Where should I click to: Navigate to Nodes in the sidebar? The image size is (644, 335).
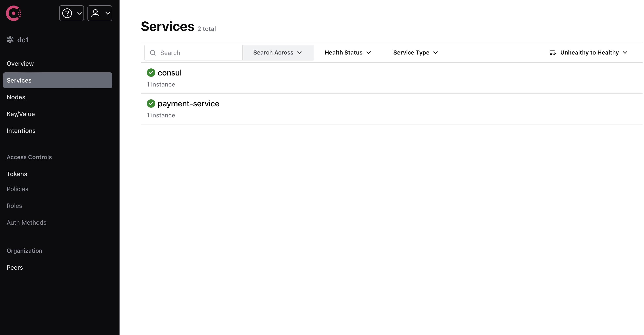pyautogui.click(x=16, y=97)
